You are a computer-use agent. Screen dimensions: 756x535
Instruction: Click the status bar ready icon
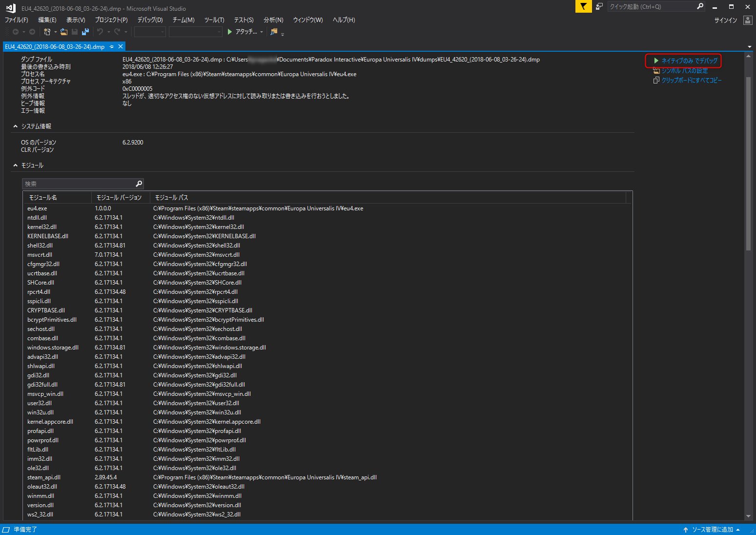click(x=6, y=530)
